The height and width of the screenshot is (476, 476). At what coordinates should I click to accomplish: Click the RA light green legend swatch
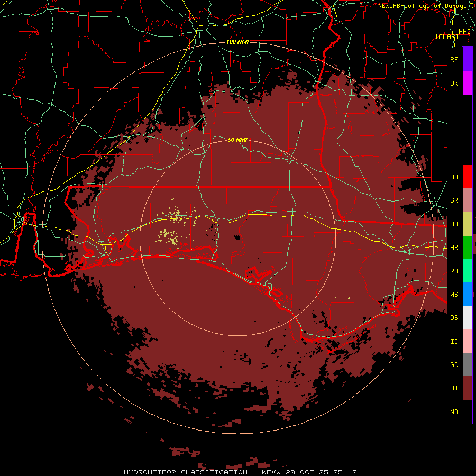pos(467,271)
